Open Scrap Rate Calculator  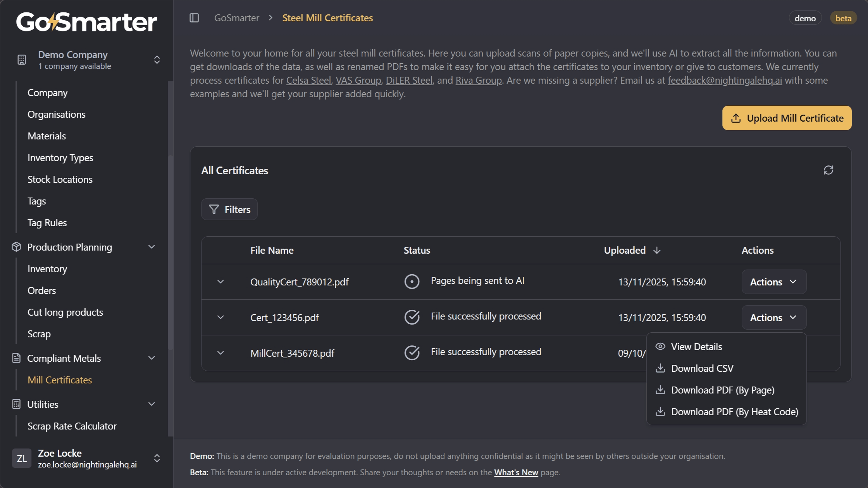tap(72, 426)
